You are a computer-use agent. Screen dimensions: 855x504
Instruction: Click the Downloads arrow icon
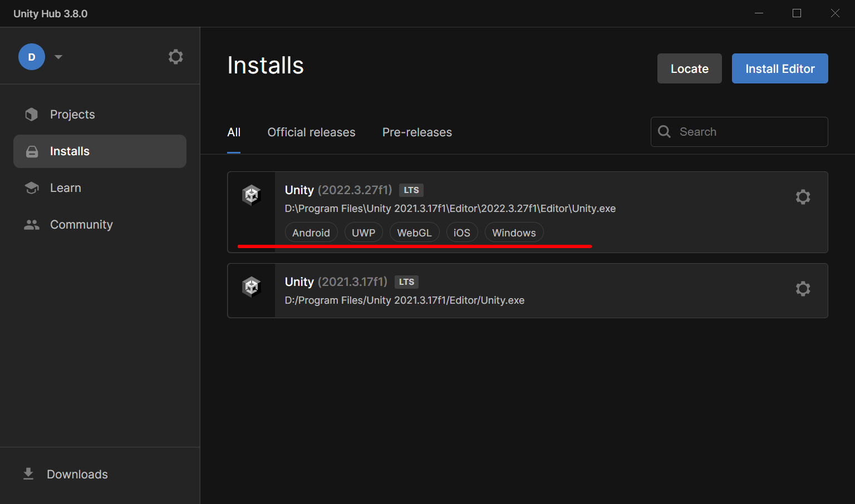28,474
